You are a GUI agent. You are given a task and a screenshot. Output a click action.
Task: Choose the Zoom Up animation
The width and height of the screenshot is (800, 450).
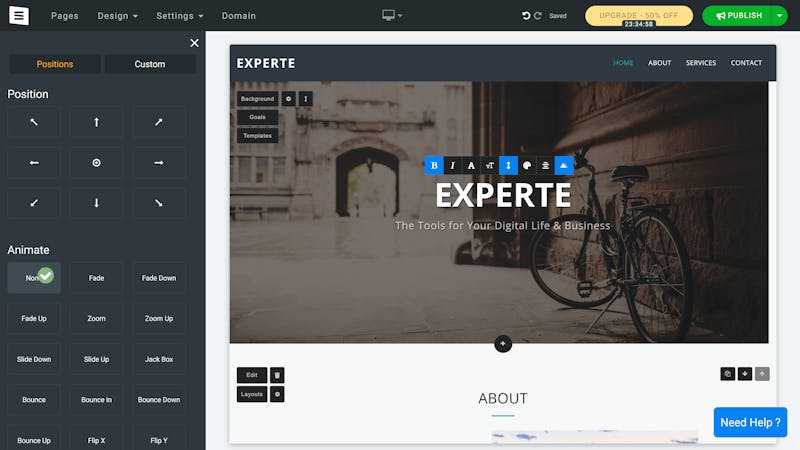pos(159,318)
